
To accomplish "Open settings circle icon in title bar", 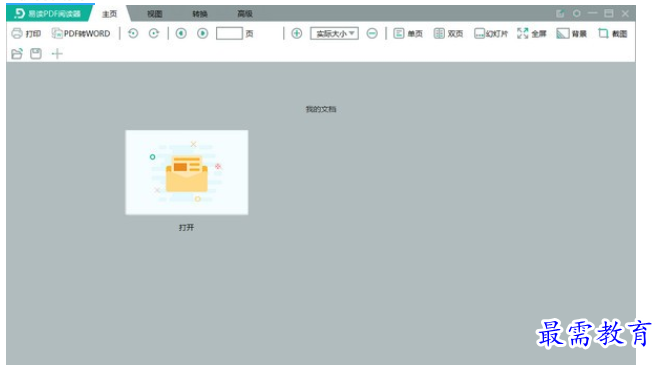I will point(577,13).
